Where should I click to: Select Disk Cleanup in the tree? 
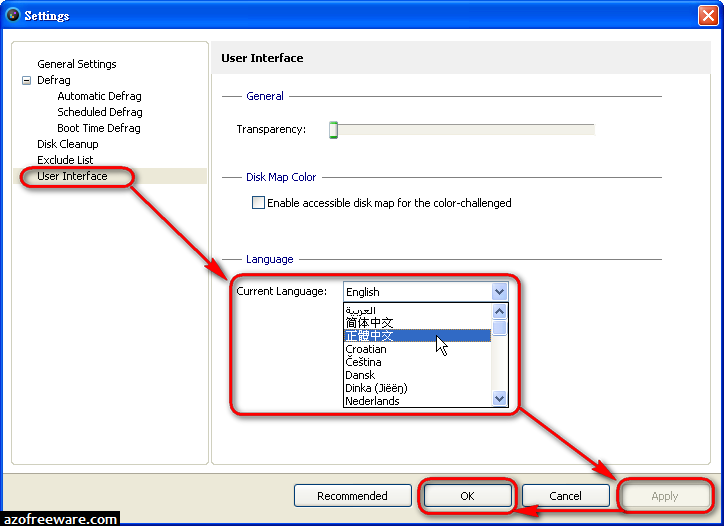point(67,144)
